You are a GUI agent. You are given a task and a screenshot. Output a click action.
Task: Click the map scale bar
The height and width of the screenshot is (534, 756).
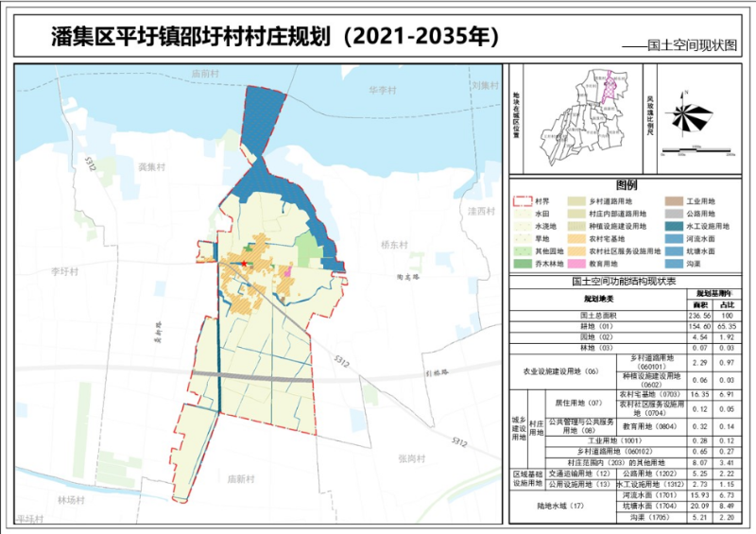coord(697,151)
